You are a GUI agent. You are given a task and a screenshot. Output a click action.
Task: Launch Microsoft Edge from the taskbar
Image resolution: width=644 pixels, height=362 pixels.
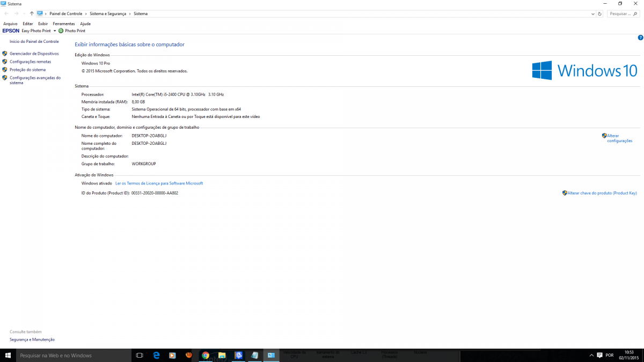[157, 355]
